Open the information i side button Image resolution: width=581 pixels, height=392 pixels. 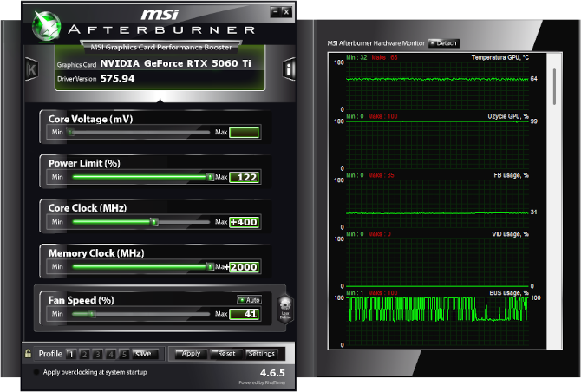point(289,69)
